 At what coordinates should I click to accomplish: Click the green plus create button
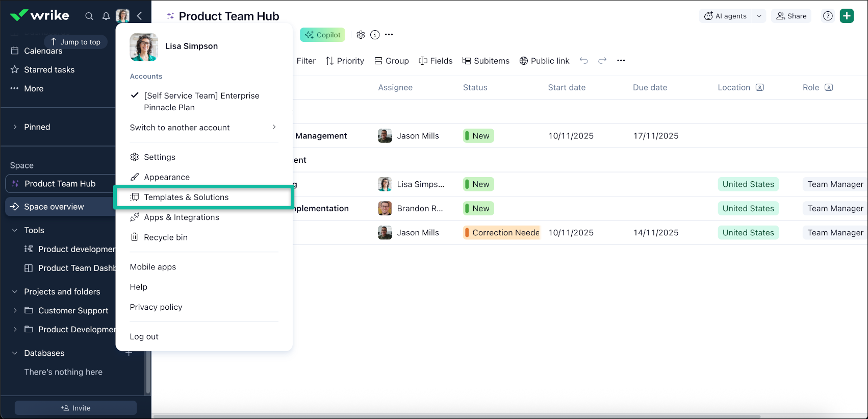pyautogui.click(x=847, y=16)
